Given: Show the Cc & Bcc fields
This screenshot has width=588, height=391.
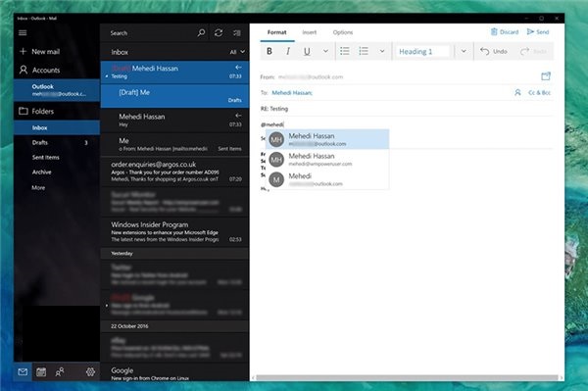Looking at the screenshot, I should coord(539,92).
